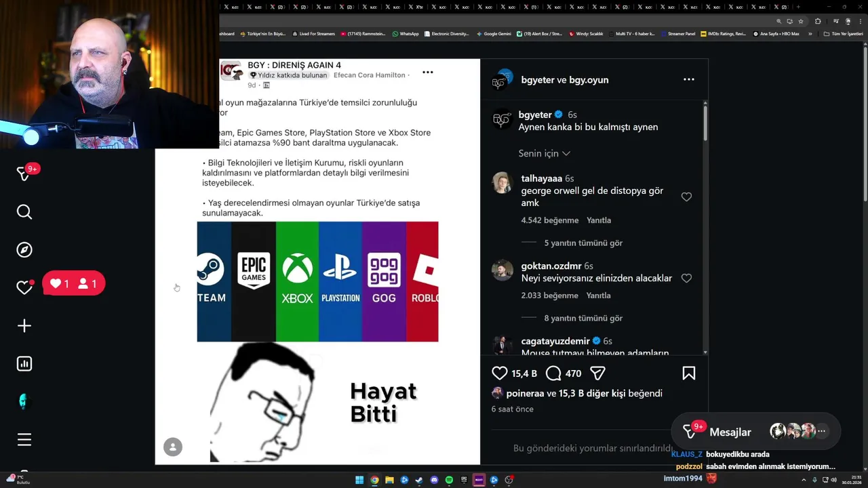Open post options three-dot menu
This screenshot has height=488, width=868.
pyautogui.click(x=689, y=79)
